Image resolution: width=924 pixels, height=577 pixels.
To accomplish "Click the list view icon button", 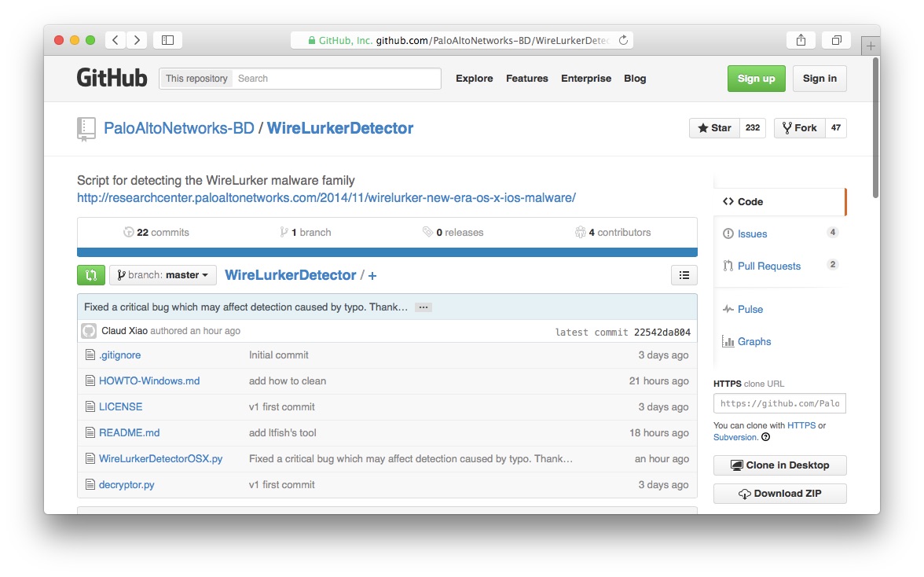I will tap(684, 275).
